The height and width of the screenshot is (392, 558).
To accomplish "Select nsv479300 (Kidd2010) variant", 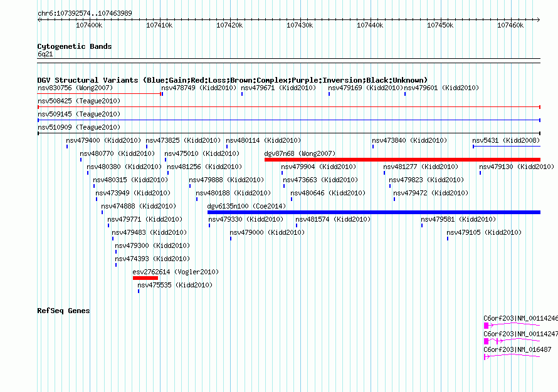I will (x=153, y=245).
